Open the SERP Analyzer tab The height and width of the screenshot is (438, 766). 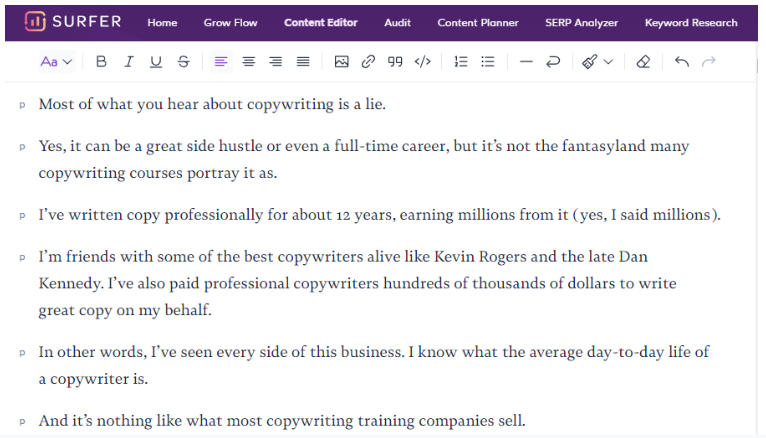581,22
